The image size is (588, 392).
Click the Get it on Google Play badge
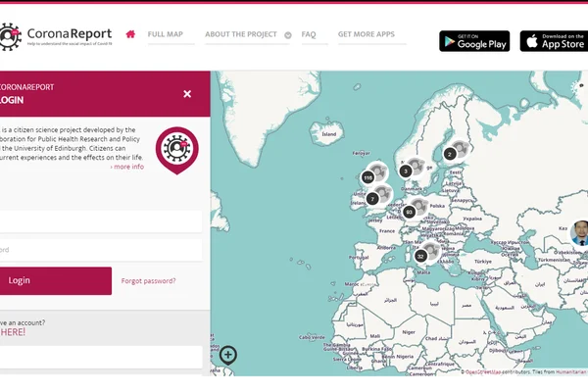pos(474,41)
